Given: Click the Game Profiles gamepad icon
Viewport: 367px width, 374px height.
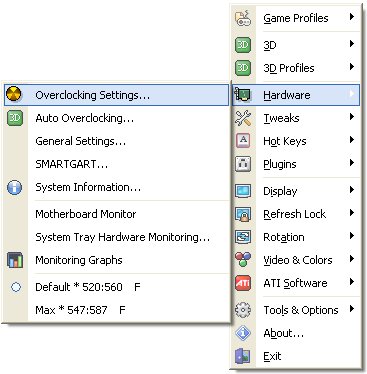Looking at the screenshot, I should 243,18.
